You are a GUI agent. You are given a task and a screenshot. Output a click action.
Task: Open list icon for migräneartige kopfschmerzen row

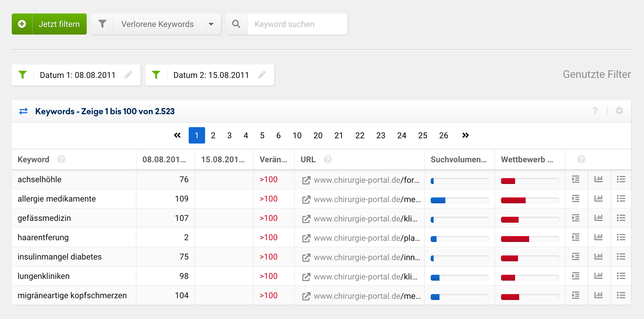click(621, 295)
